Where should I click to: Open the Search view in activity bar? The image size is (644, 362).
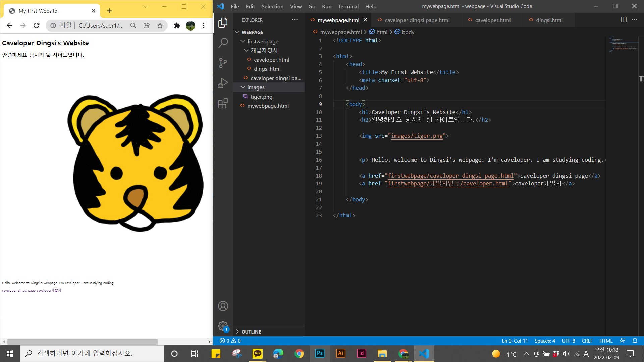(x=223, y=43)
